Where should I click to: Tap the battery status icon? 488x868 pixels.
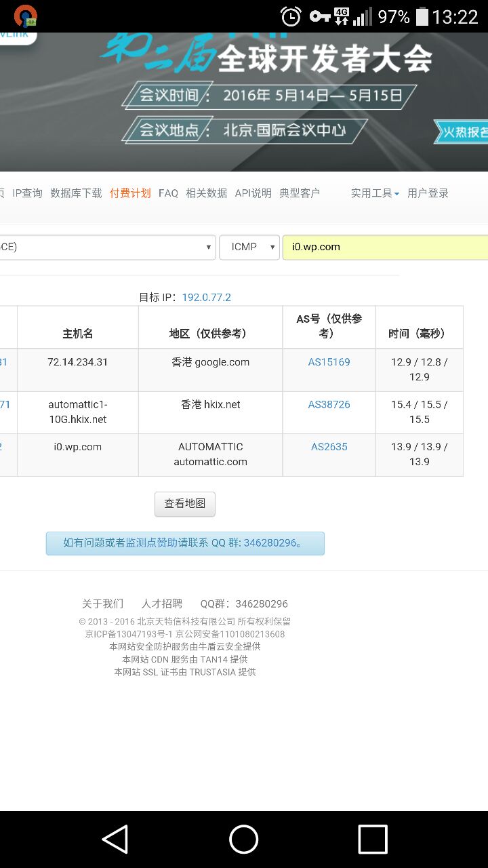pyautogui.click(x=422, y=16)
